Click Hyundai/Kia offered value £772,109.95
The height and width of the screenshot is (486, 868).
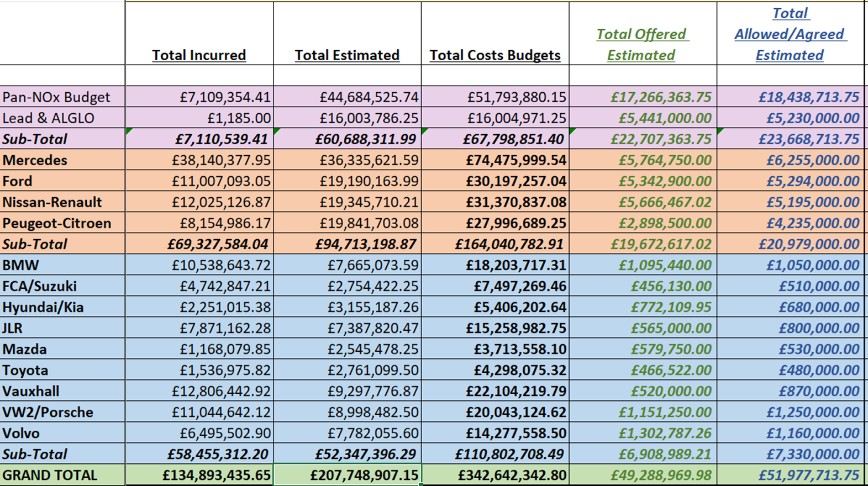pyautogui.click(x=644, y=307)
